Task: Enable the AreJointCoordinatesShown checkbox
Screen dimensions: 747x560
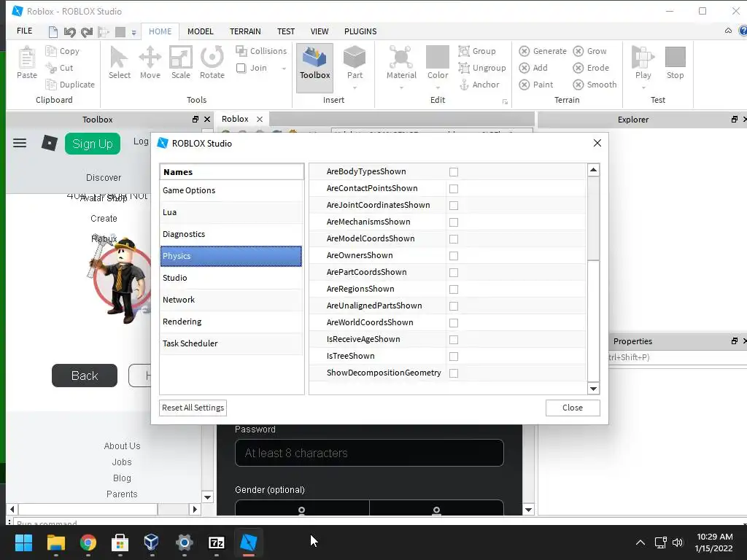Action: pyautogui.click(x=454, y=205)
